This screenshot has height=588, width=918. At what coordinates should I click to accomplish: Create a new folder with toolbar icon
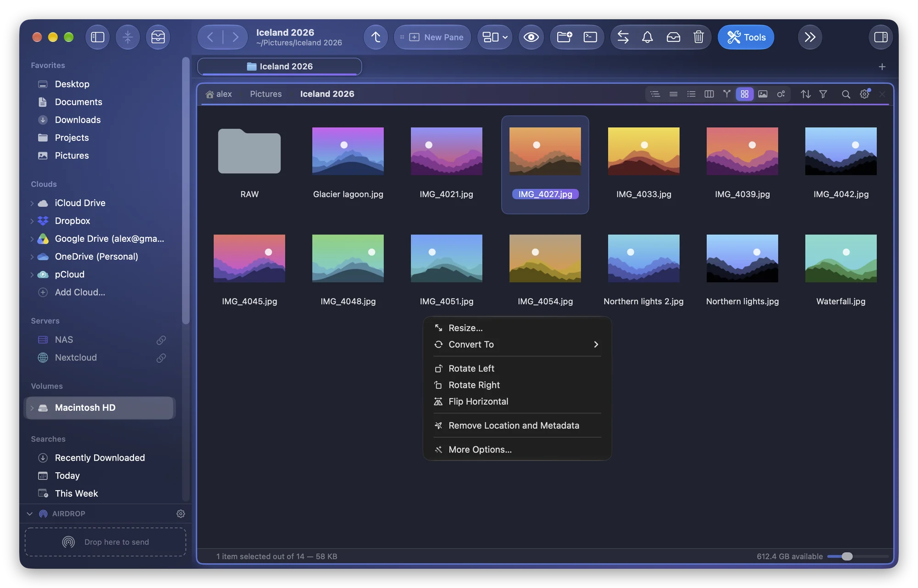(x=564, y=37)
